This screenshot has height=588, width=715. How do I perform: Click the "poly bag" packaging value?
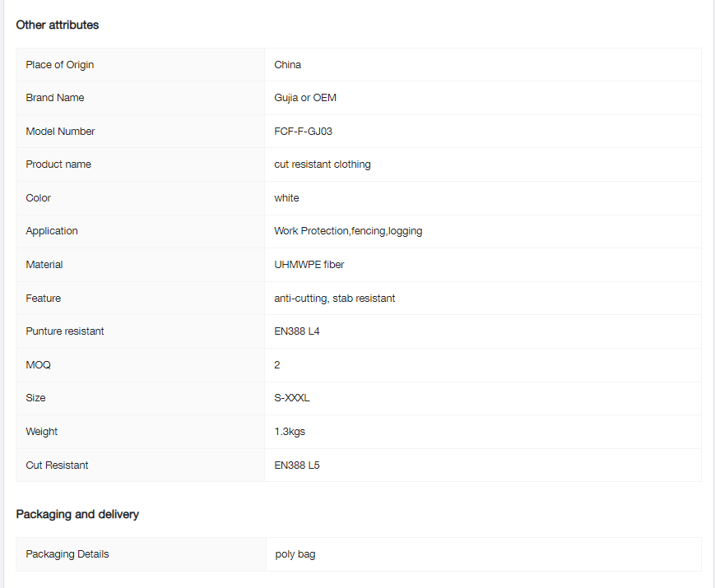295,554
